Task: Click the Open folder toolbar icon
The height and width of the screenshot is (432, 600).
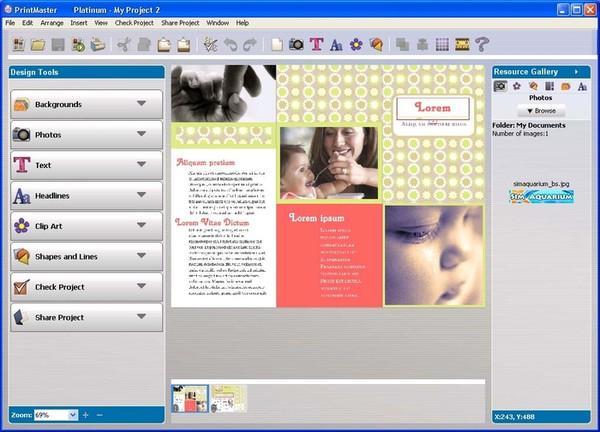Action: point(37,44)
